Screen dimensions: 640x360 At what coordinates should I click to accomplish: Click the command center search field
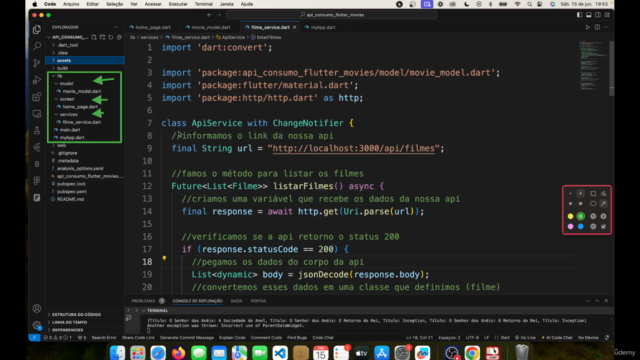pos(331,15)
